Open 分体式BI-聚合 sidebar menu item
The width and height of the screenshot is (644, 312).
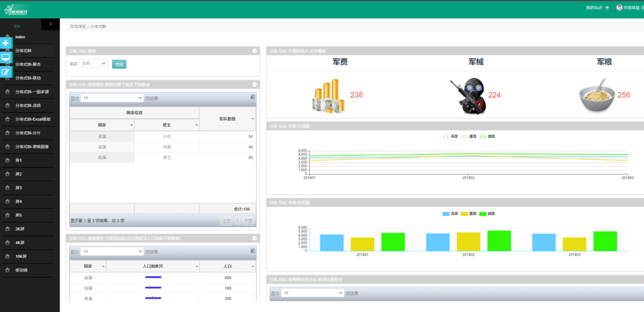(x=27, y=64)
